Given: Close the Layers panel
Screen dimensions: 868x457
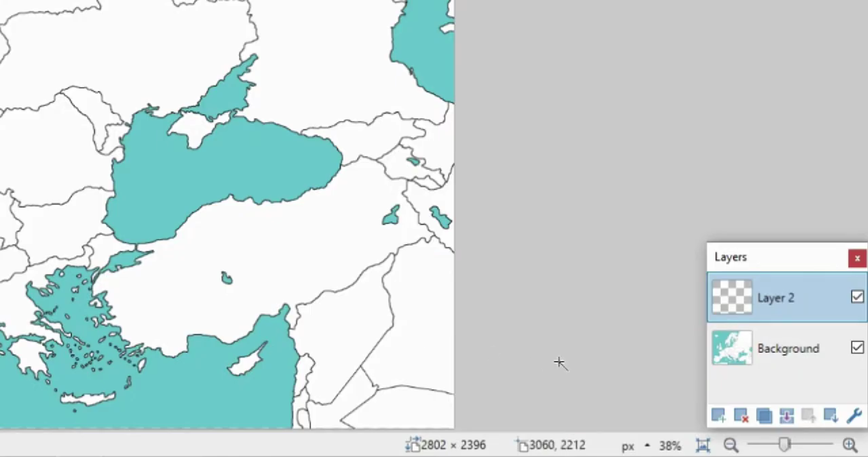Looking at the screenshot, I should [x=857, y=258].
